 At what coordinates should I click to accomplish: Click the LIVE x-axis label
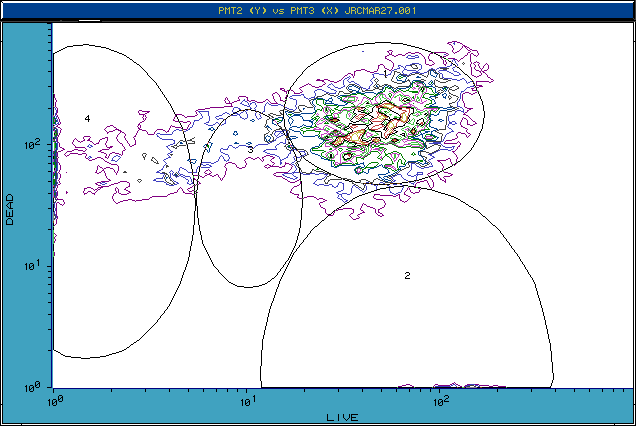tap(342, 417)
